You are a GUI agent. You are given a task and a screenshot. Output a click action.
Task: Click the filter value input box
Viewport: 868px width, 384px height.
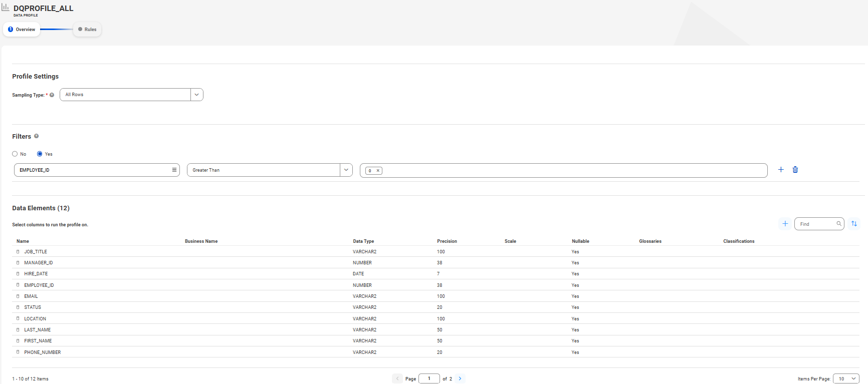point(564,170)
